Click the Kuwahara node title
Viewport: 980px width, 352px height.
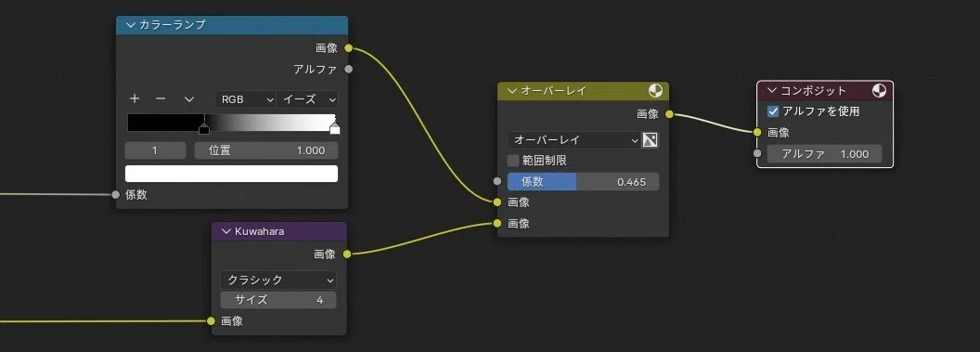pyautogui.click(x=259, y=231)
